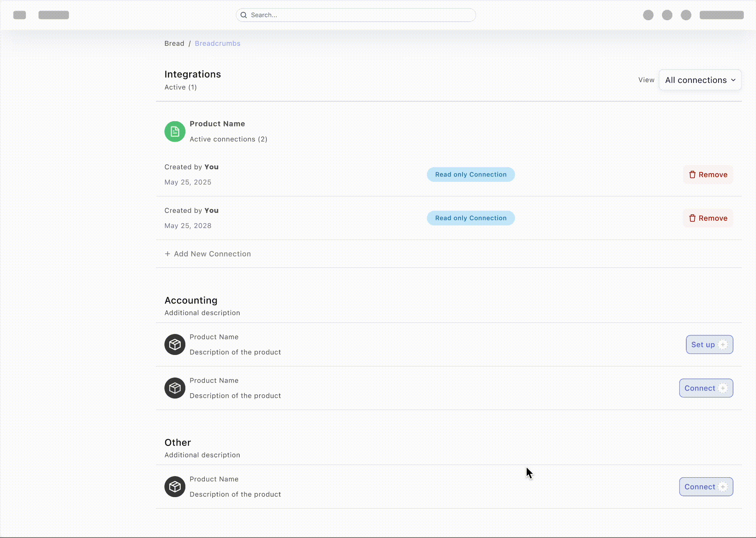Click the plus icon beside Add New Connection
Viewport: 756px width, 538px height.
coord(167,254)
